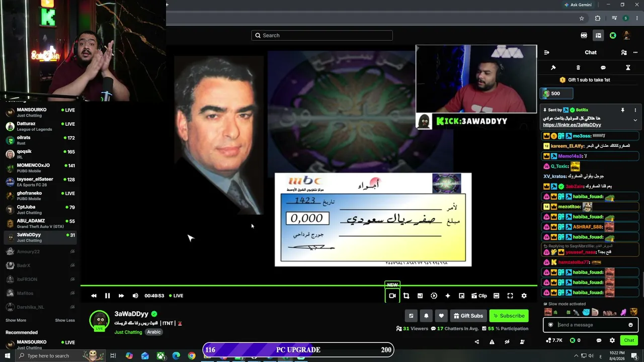Open Datturaz League of Legends channel

[40, 127]
